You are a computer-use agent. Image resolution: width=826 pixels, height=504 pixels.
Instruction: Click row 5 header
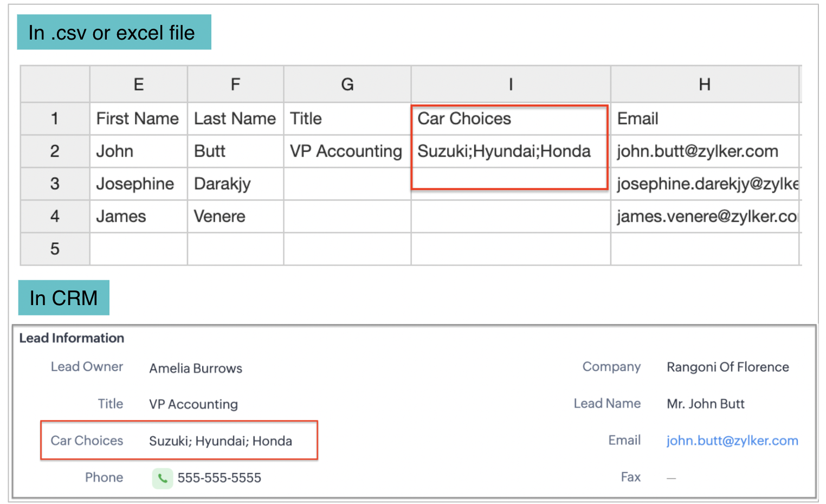click(55, 249)
